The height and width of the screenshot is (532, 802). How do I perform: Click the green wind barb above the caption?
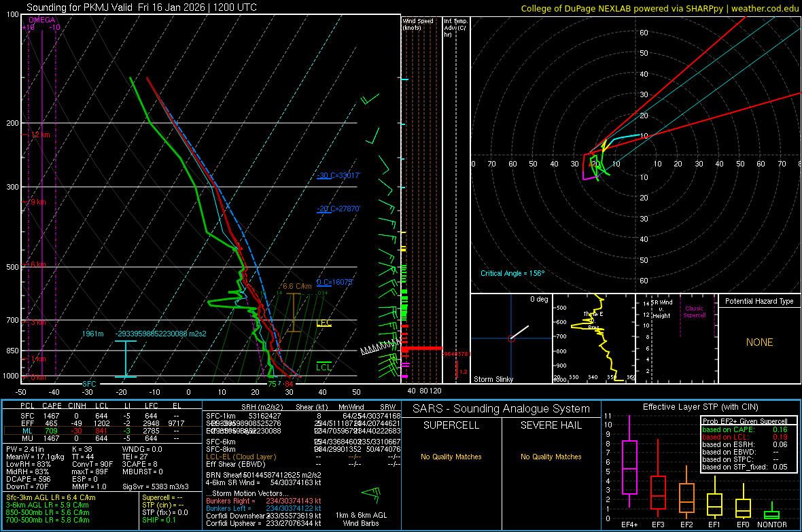372,495
